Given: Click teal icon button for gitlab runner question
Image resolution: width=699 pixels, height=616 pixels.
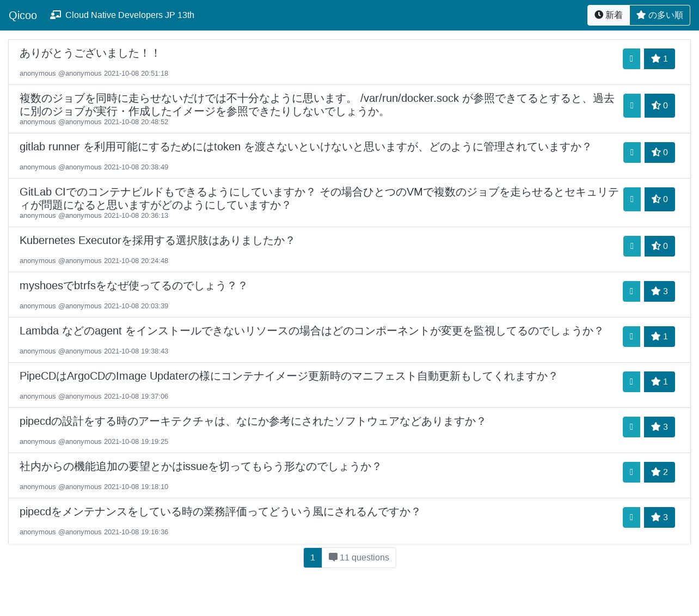Looking at the screenshot, I should tap(632, 153).
